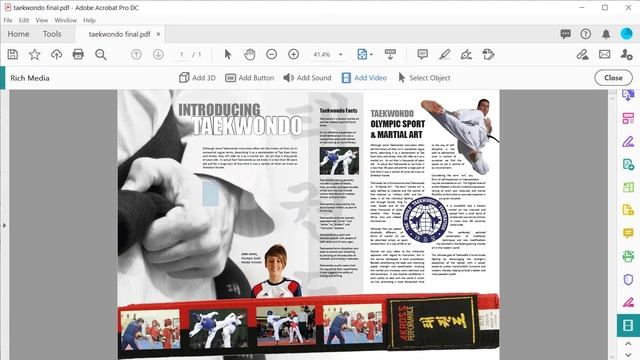The height and width of the screenshot is (360, 640).
Task: Open the File menu
Action: tap(8, 20)
